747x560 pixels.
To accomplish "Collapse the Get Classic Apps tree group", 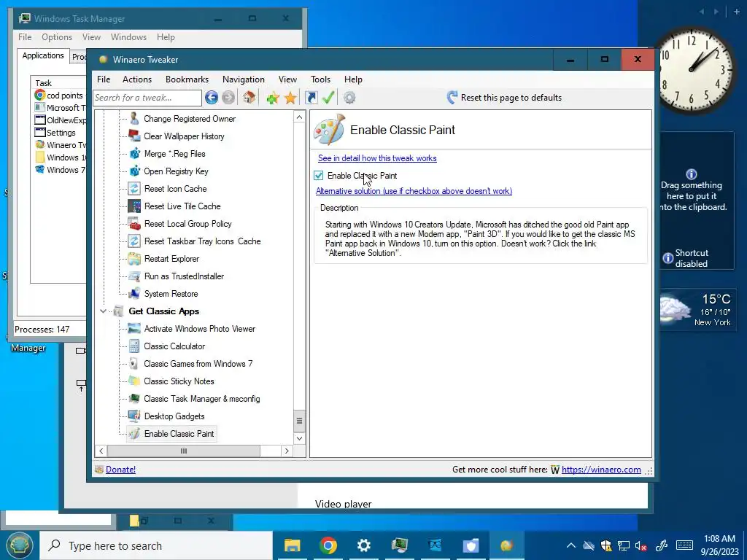I will 103,311.
